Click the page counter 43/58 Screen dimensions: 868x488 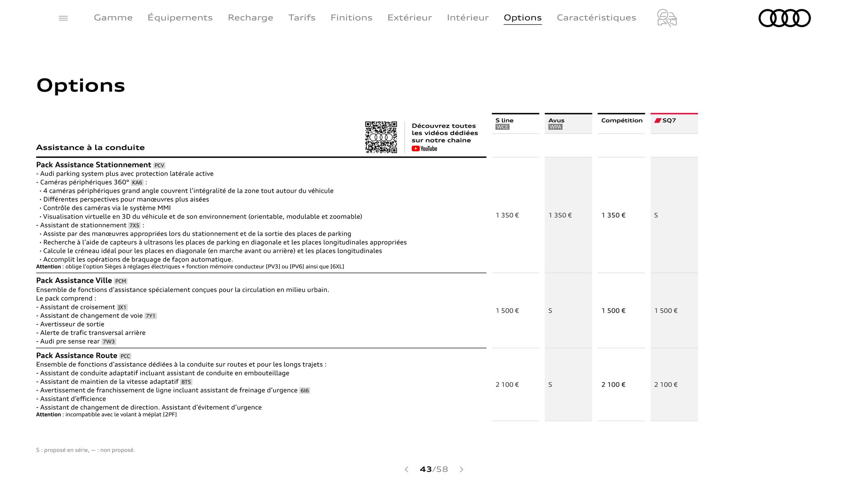434,469
